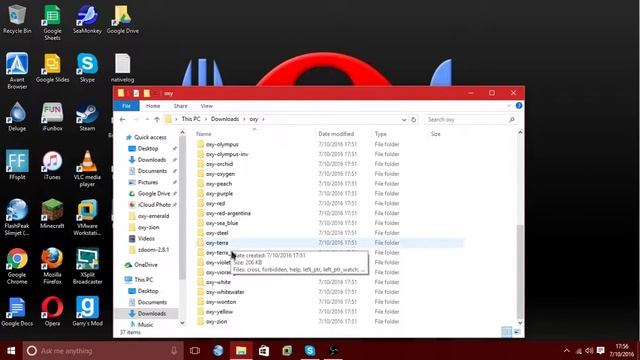
Task: Open the Windows Store taskbar icon
Action: tap(264, 351)
